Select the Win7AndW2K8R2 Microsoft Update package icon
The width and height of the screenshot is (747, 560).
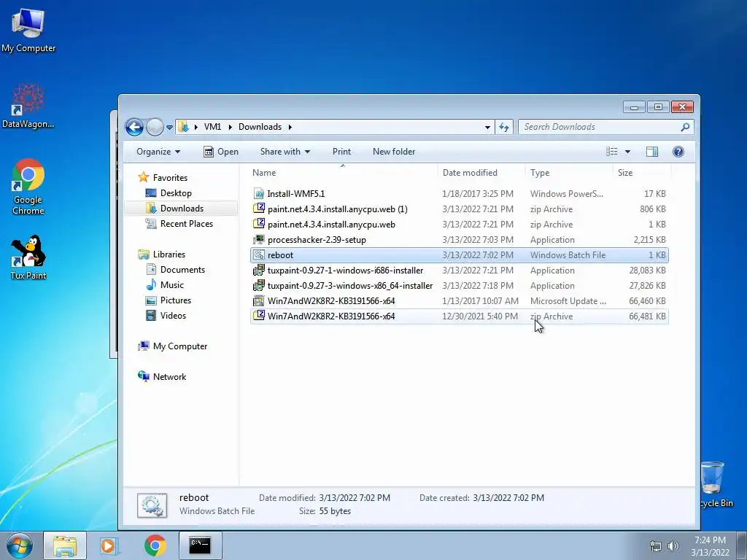259,301
